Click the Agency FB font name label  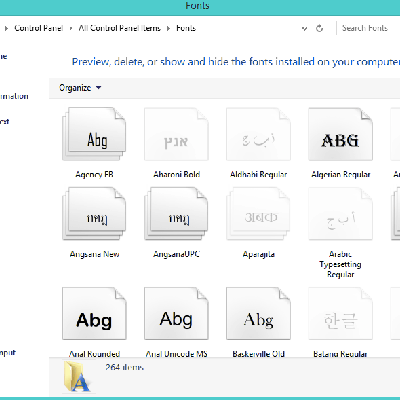[x=94, y=174]
